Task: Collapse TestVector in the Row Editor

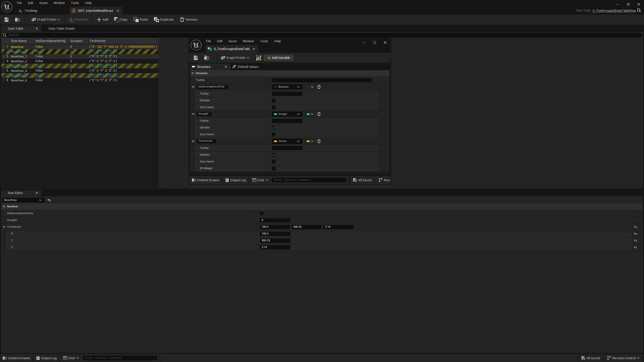Action: pyautogui.click(x=4, y=227)
